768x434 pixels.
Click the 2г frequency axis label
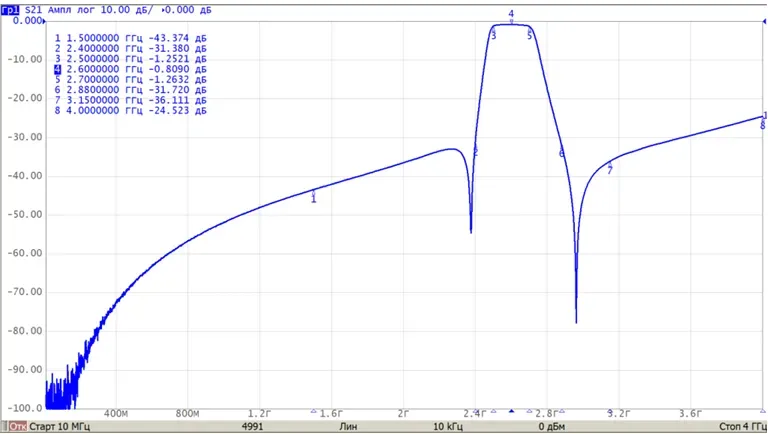click(x=403, y=414)
